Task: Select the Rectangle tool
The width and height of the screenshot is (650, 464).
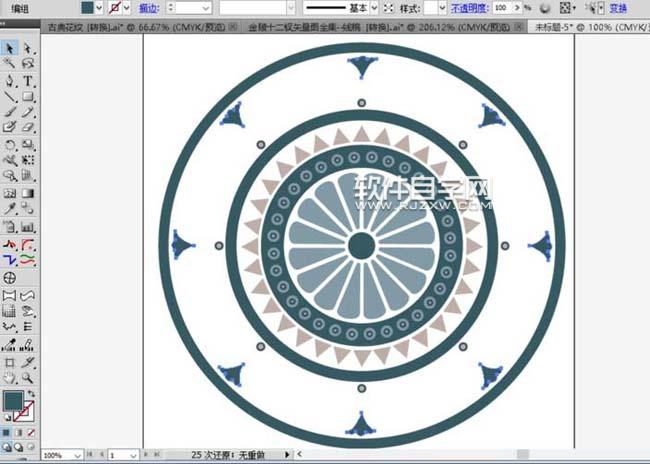Action: (28, 97)
